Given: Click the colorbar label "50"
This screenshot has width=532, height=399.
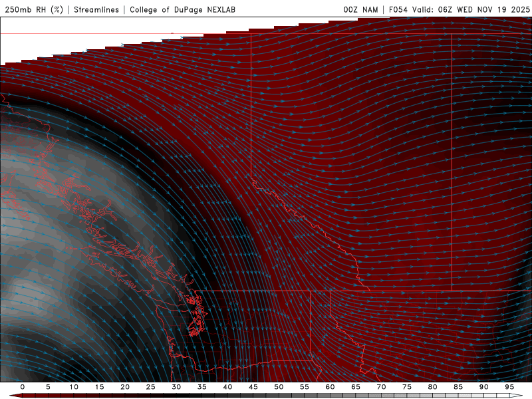Looking at the screenshot, I should click(279, 387).
